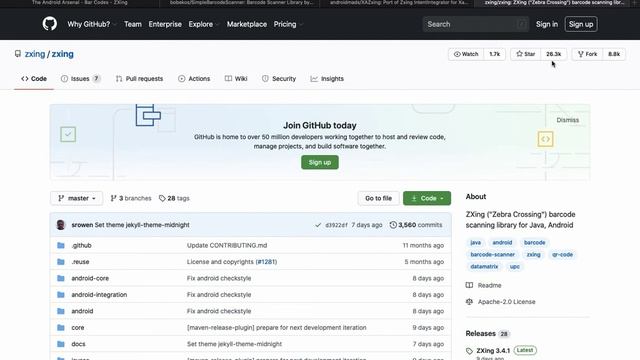
Task: Click the Sign up button in header
Action: (x=581, y=24)
